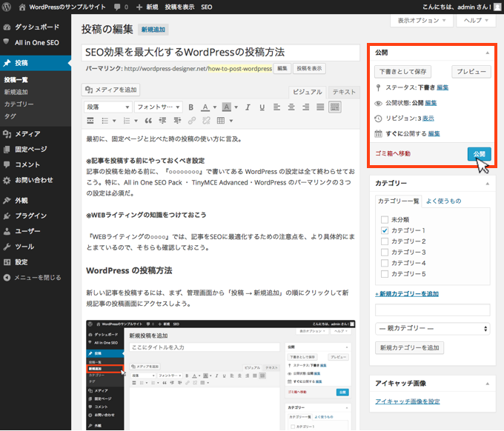This screenshot has height=431, width=504.
Task: Check the カテゴリー4 checkbox
Action: tap(385, 264)
